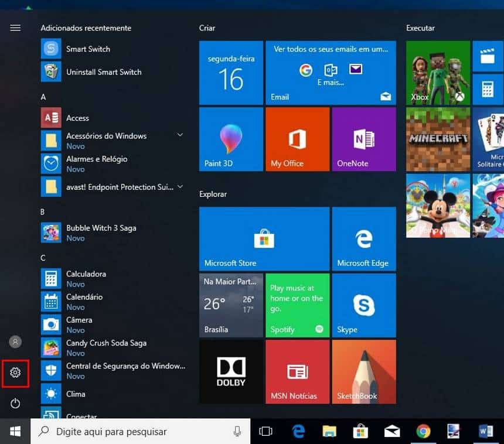The height and width of the screenshot is (444, 504).
Task: Click letter C section header
Action: pyautogui.click(x=43, y=258)
